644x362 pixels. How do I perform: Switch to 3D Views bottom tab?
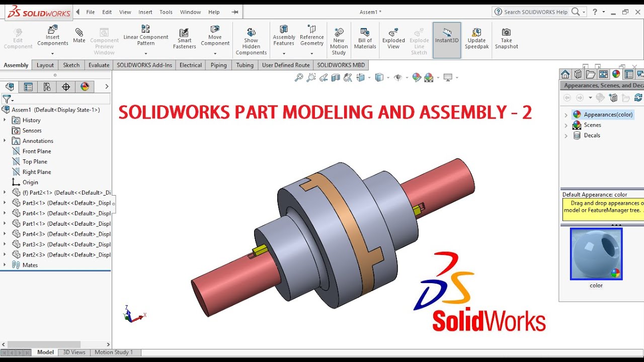coord(74,352)
